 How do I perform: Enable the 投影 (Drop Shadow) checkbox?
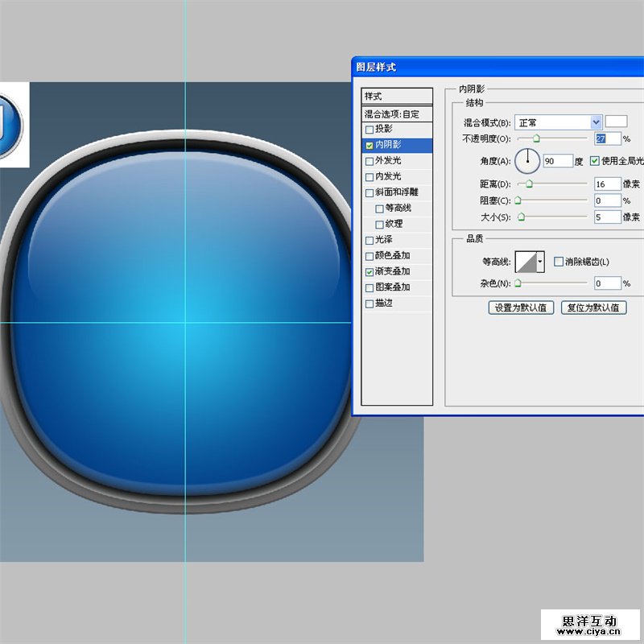(369, 130)
